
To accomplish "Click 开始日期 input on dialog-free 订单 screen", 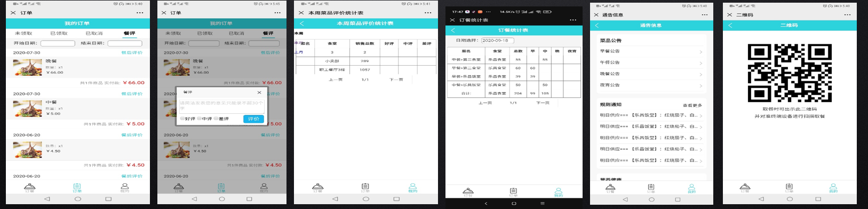I will (58, 43).
